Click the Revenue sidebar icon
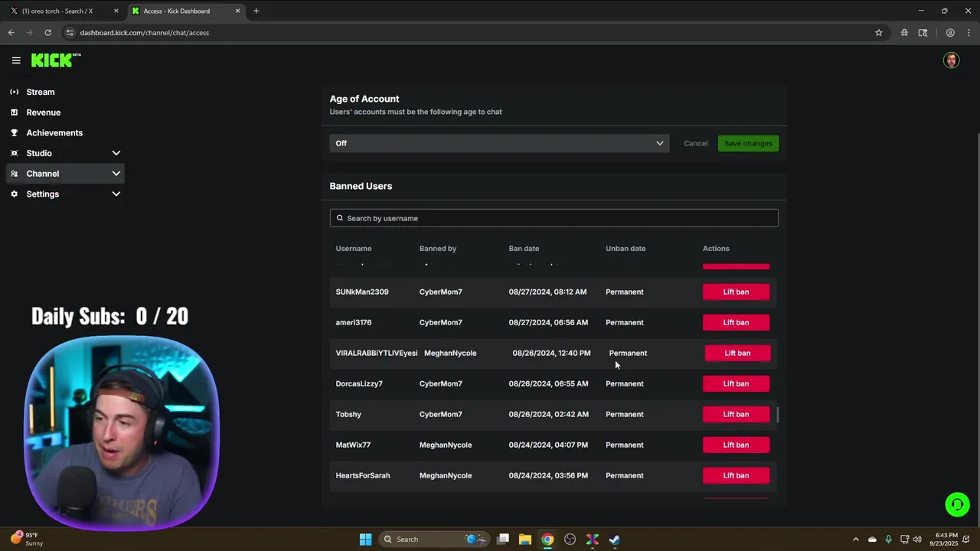 (14, 112)
